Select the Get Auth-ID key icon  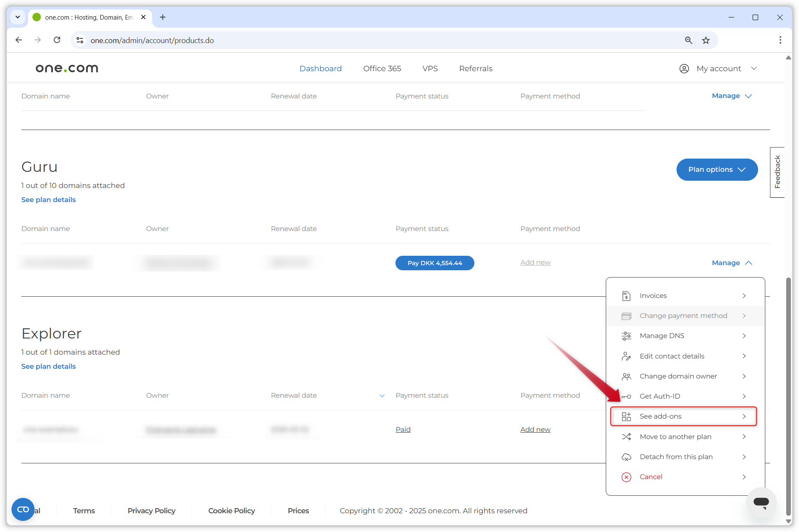click(626, 396)
